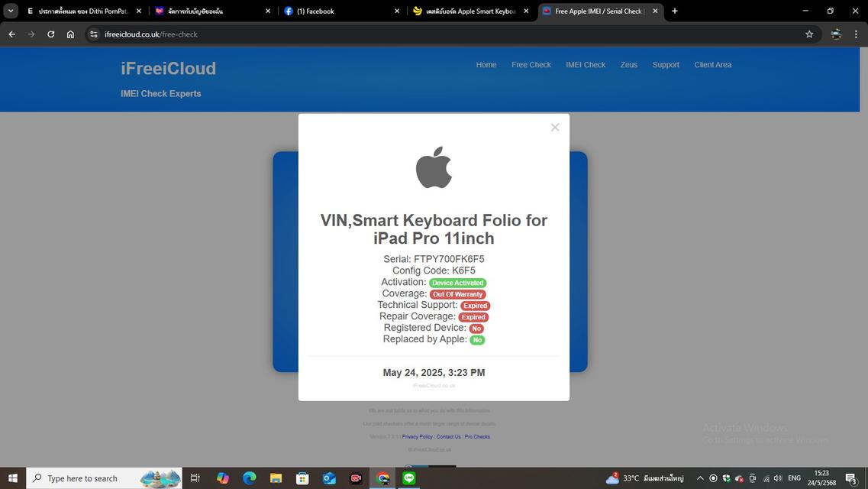Screen dimensions: 868x489
Task: Switch to the pink-heart icon tab
Action: coord(212,11)
